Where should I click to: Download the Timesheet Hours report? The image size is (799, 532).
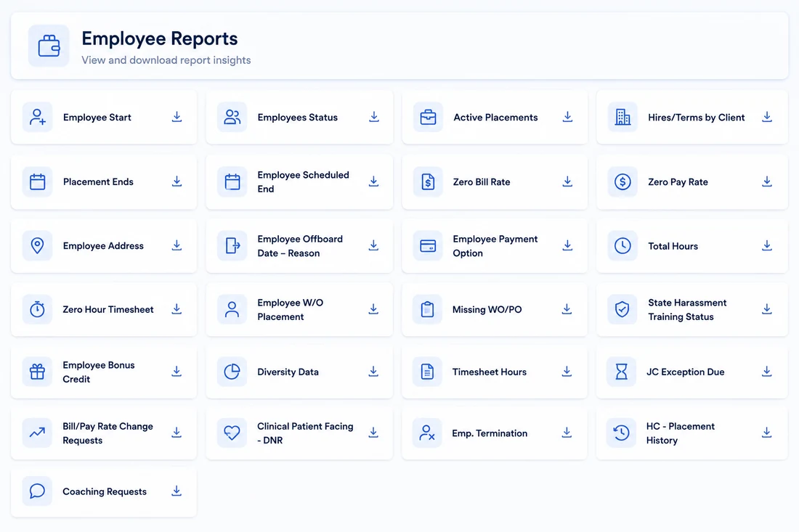pos(567,371)
